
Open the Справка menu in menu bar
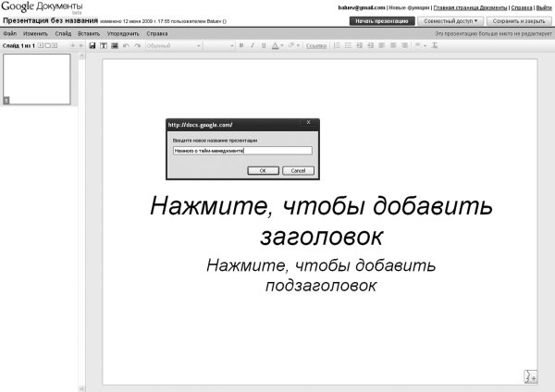[157, 33]
